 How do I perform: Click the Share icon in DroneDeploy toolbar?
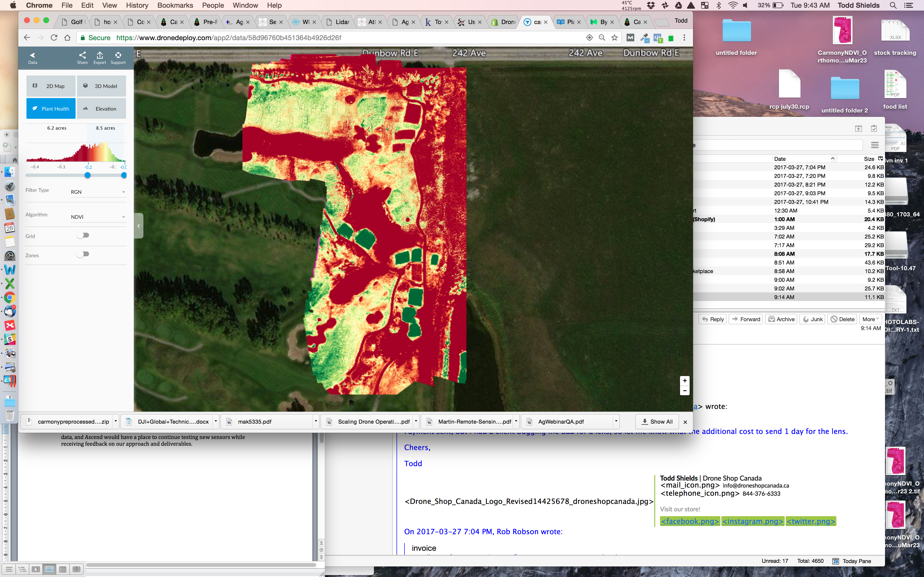(82, 55)
